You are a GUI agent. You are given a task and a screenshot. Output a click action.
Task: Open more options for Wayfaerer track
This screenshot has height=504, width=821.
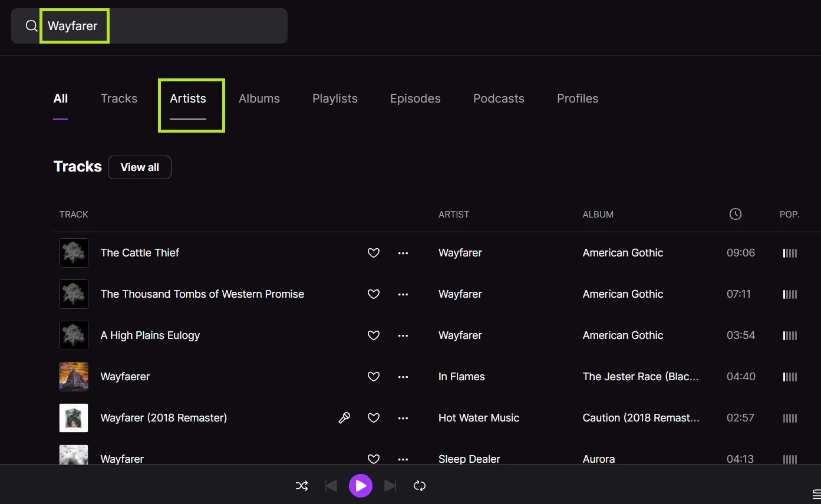tap(403, 377)
